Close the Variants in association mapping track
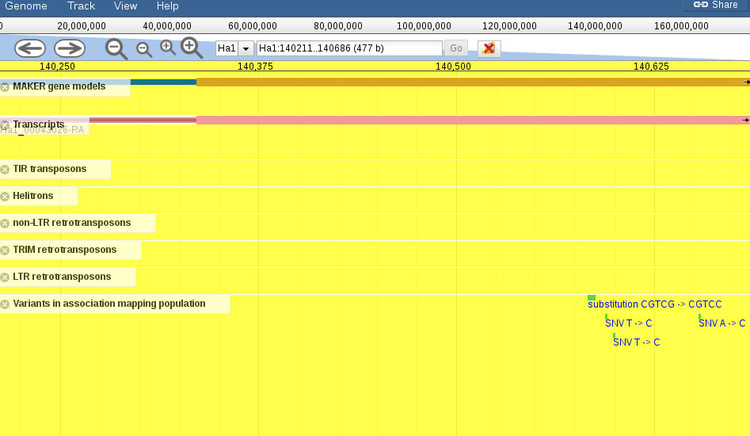This screenshot has height=436, width=750. [5, 304]
